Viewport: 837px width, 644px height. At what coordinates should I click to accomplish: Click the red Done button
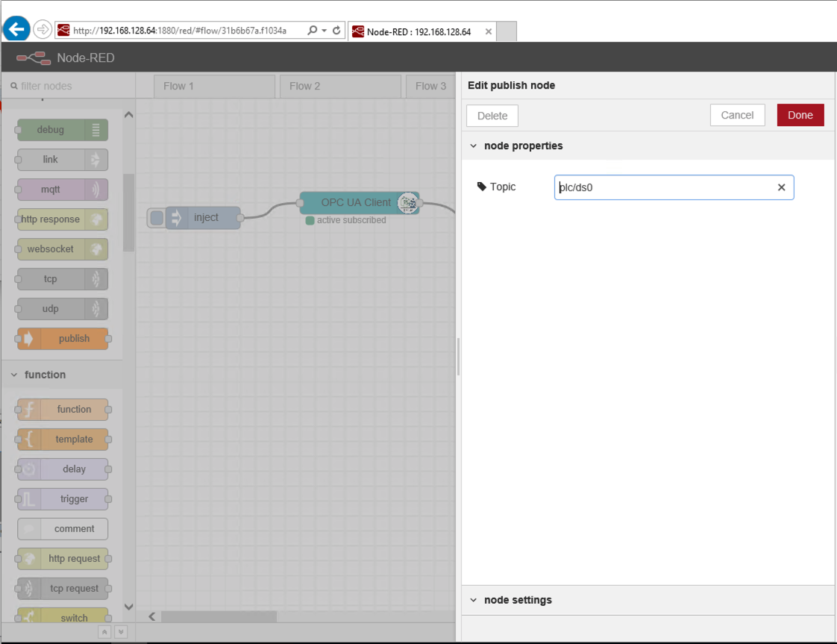(x=800, y=116)
